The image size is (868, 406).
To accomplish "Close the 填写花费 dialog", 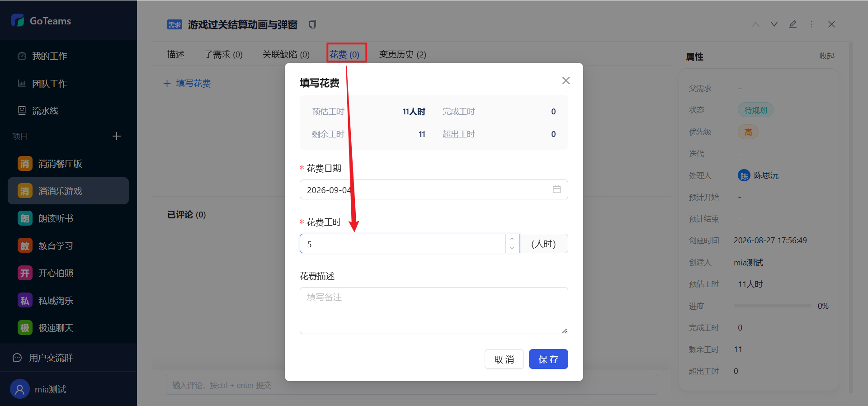I will (x=566, y=80).
